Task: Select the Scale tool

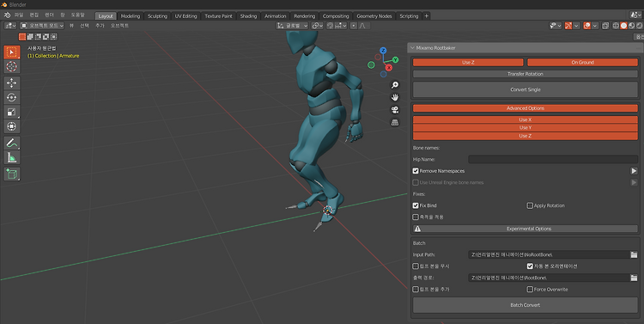Action: [x=11, y=112]
